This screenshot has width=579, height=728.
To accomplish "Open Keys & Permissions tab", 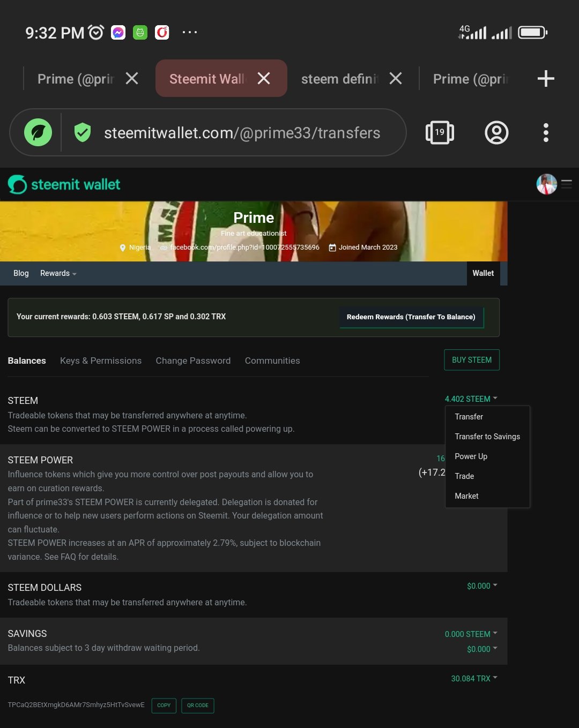I will 101,361.
